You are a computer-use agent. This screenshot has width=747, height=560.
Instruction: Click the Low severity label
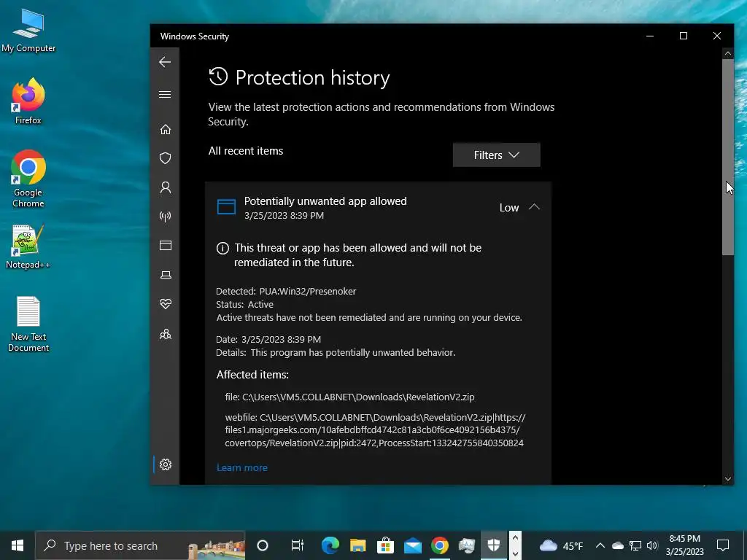point(508,208)
